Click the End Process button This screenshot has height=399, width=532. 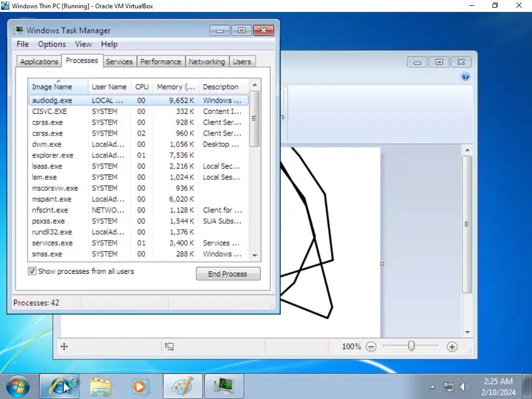(228, 274)
